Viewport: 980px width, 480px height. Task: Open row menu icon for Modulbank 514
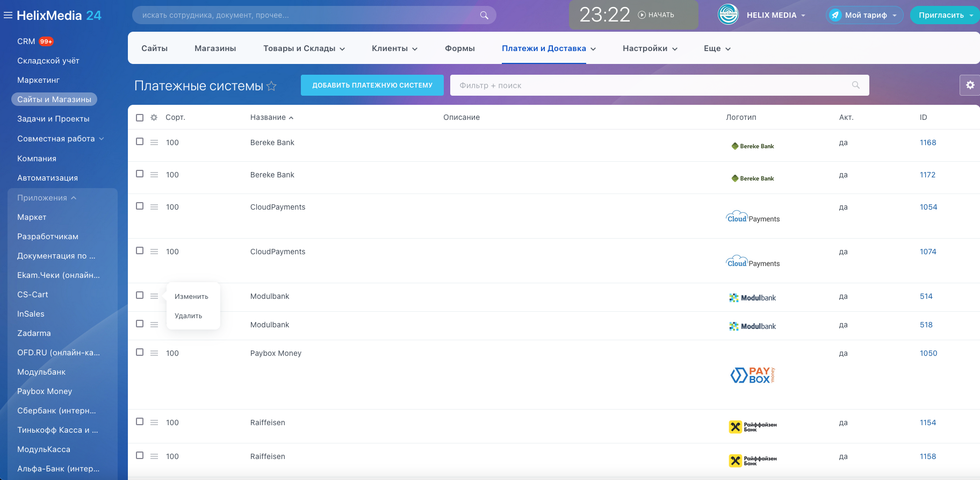click(154, 296)
